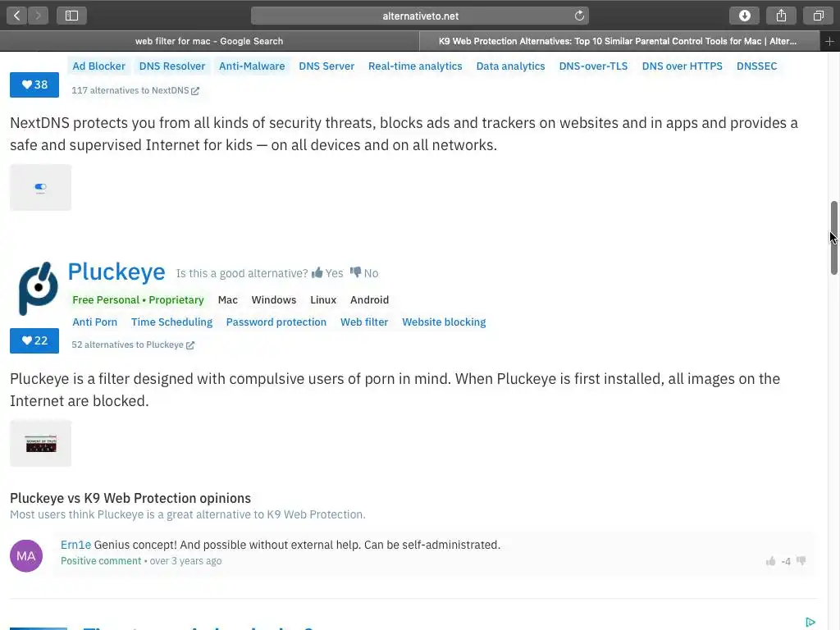The image size is (840, 630).
Task: Open the Safari downloads button
Action: pos(744,16)
